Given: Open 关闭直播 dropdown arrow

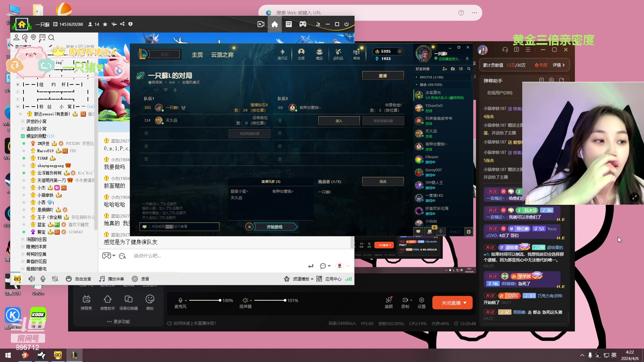Looking at the screenshot, I should tap(465, 303).
